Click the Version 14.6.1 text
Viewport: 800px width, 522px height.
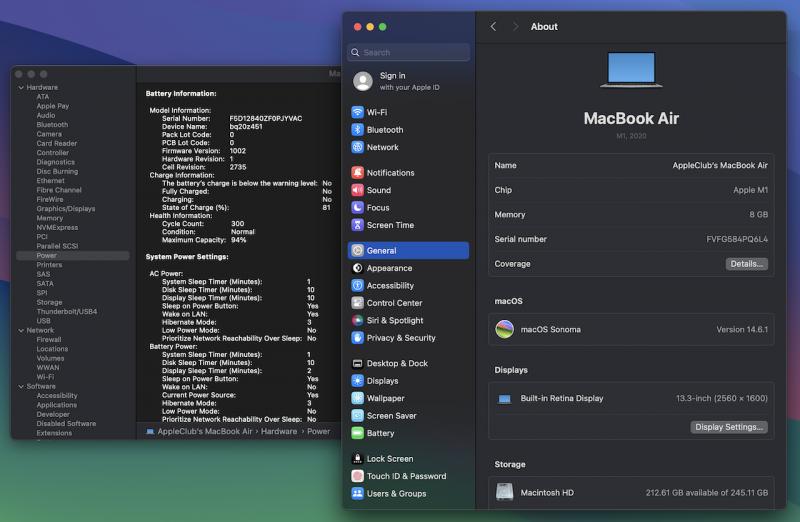click(x=742, y=330)
